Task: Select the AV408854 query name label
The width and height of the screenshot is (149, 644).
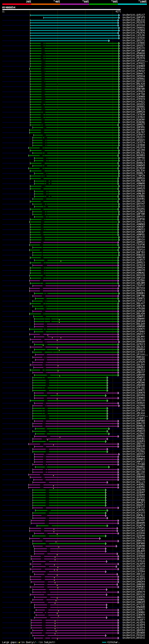Action: click(x=9, y=7)
